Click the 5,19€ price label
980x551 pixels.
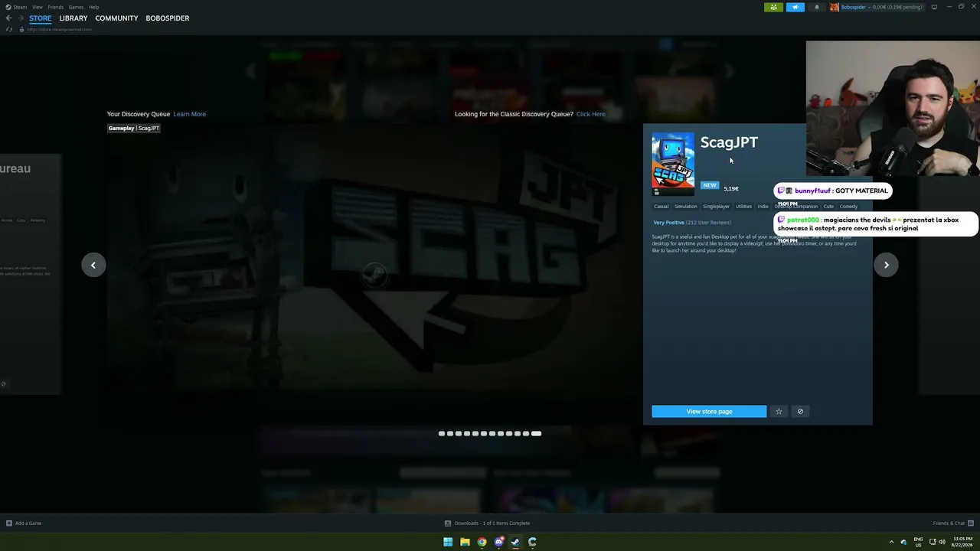tap(731, 189)
